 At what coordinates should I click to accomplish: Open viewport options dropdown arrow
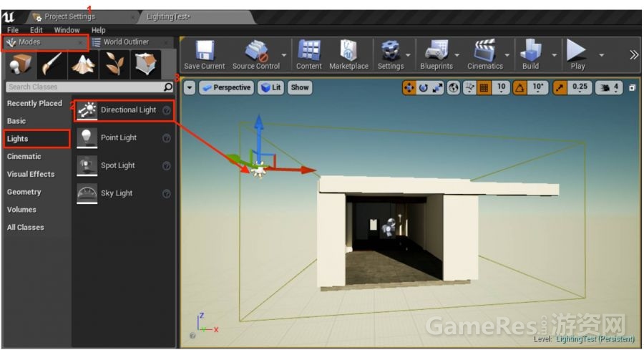tap(190, 87)
